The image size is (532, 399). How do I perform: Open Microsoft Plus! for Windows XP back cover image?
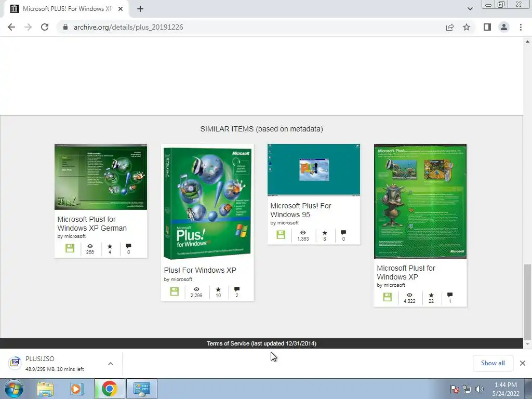420,201
